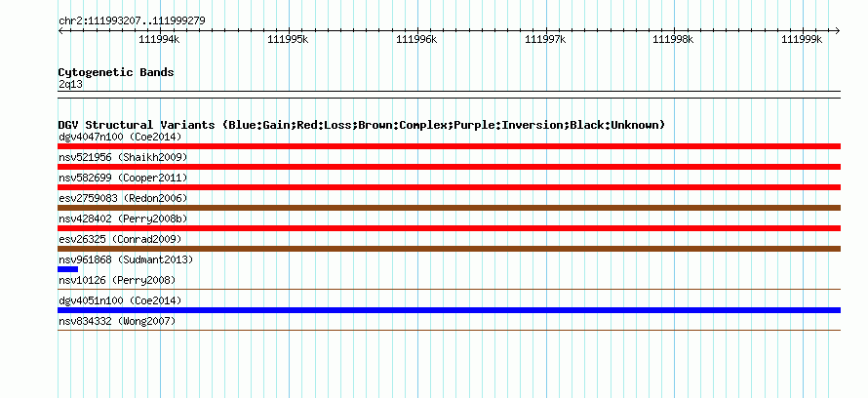This screenshot has height=398, width=868.
Task: Click the 111997k ruler tick label
Action: click(x=545, y=39)
